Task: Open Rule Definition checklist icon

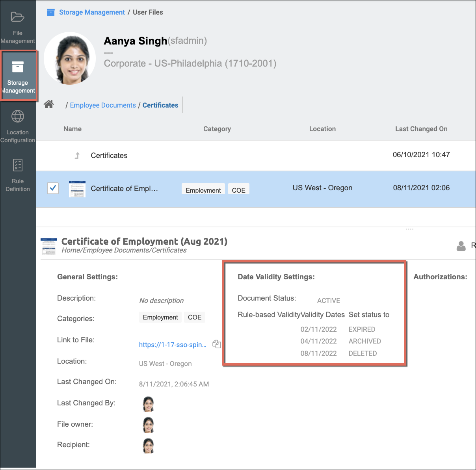Action: [18, 165]
